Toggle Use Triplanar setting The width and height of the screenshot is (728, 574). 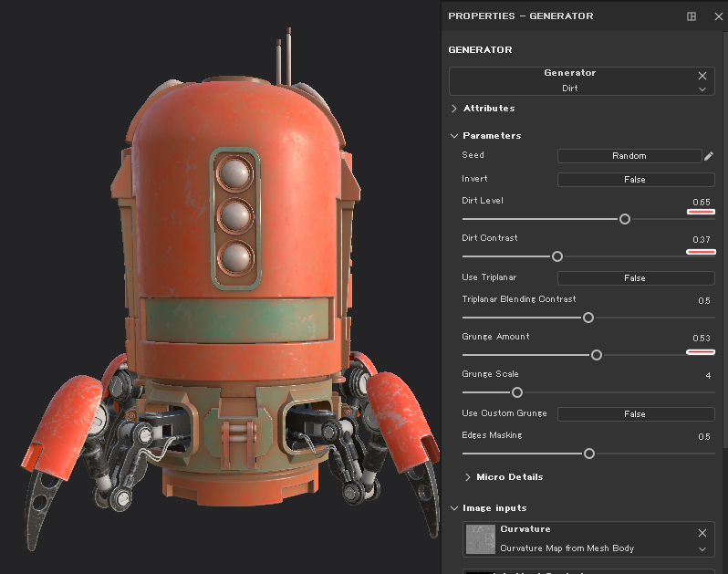[635, 278]
